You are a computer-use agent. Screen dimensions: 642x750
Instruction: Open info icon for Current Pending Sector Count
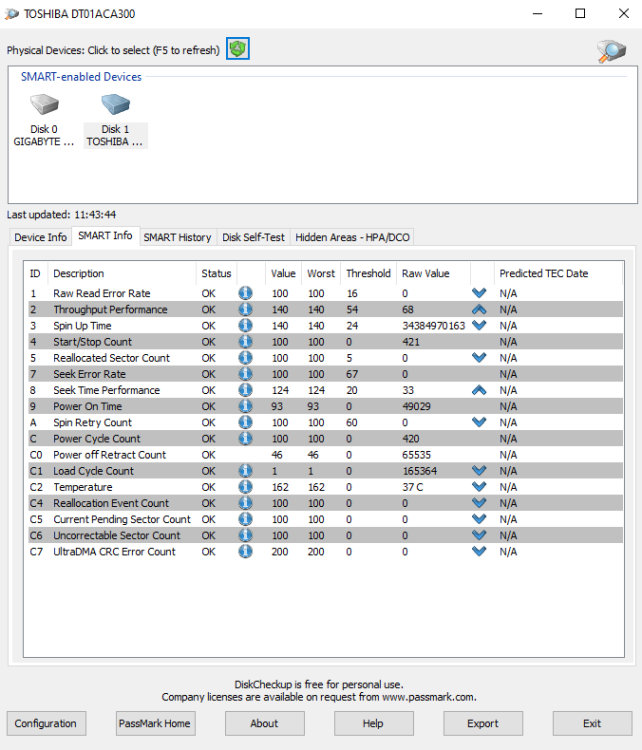pos(245,519)
